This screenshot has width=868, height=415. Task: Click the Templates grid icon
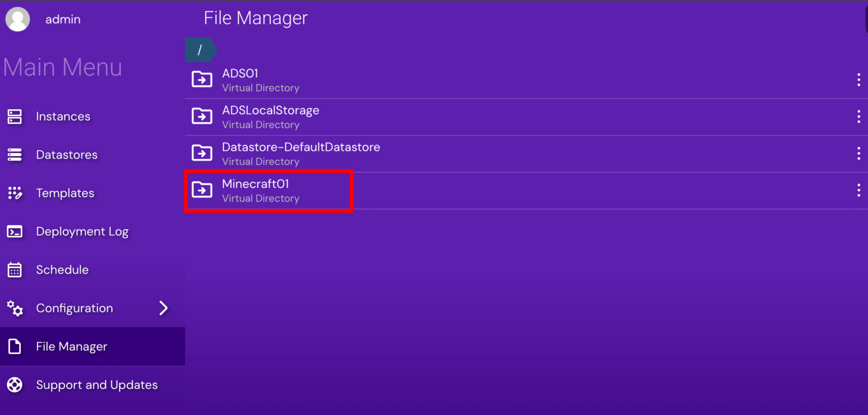tap(14, 193)
